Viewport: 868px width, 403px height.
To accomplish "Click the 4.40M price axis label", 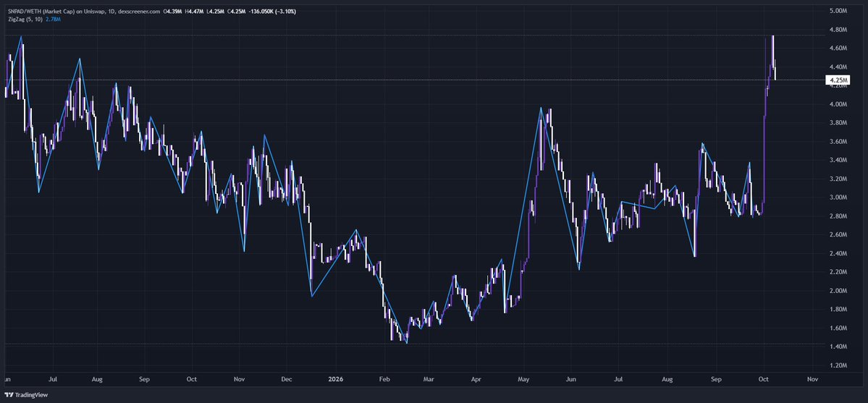I will point(837,67).
